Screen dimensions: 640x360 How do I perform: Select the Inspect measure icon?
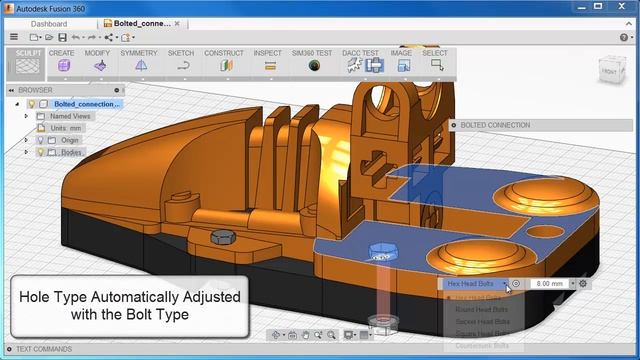coord(270,66)
